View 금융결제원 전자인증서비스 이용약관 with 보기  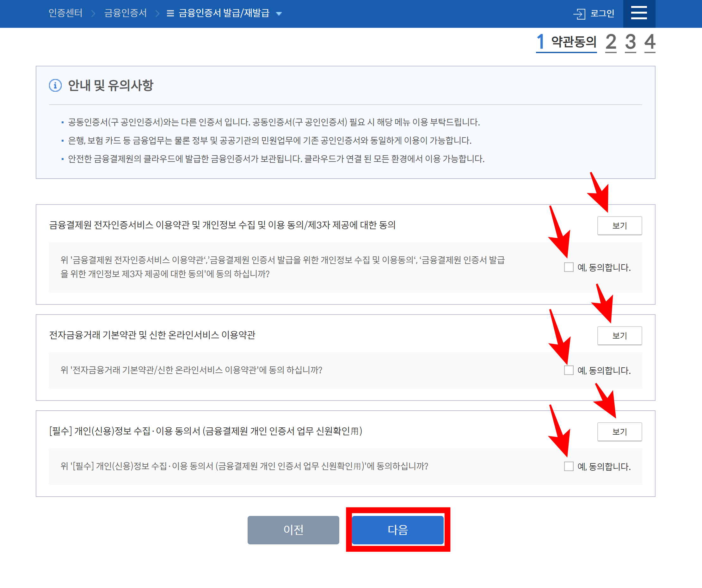click(x=619, y=226)
